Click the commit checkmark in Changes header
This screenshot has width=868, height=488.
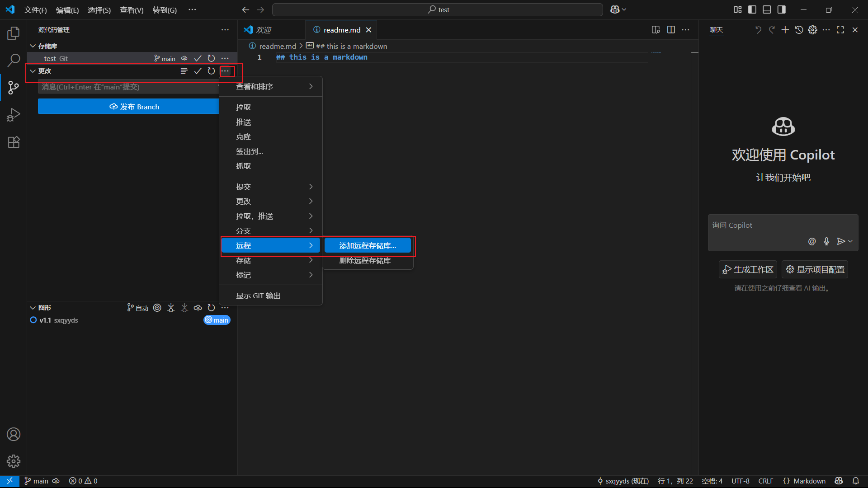[198, 71]
